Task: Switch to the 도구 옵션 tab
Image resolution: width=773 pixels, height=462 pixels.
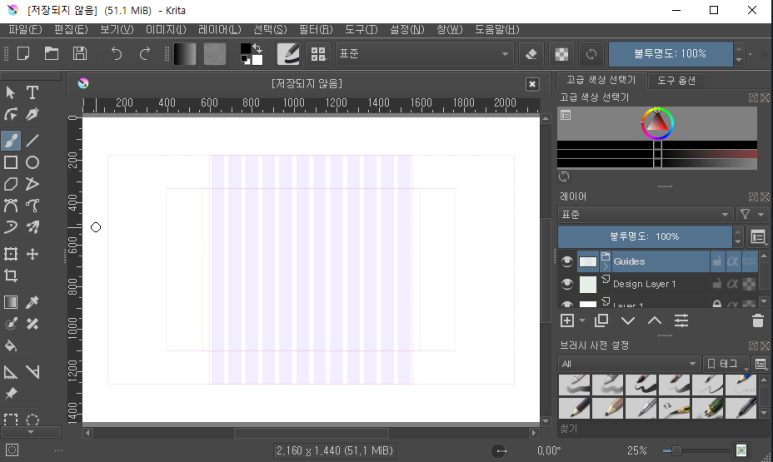Action: [x=677, y=81]
